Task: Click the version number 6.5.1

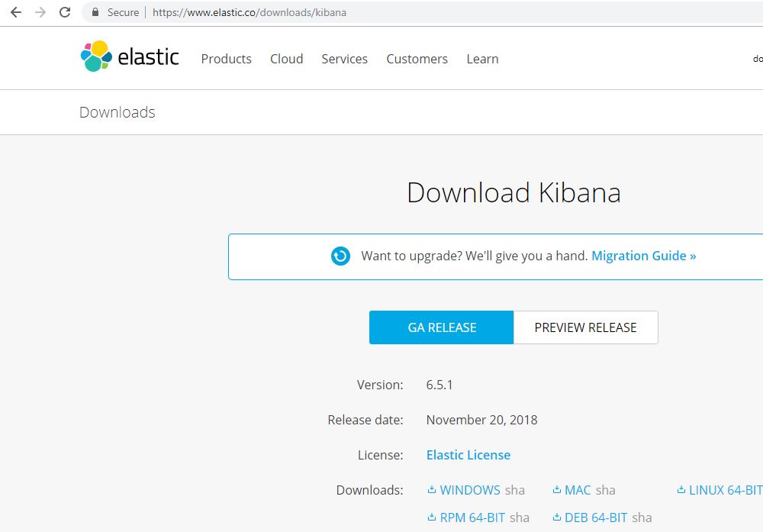Action: tap(439, 385)
